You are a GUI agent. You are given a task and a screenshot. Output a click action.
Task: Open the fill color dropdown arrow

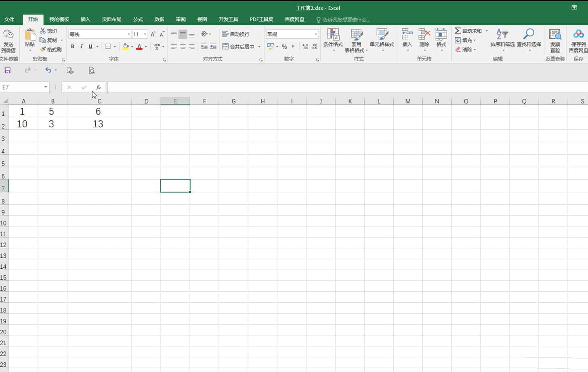point(132,47)
